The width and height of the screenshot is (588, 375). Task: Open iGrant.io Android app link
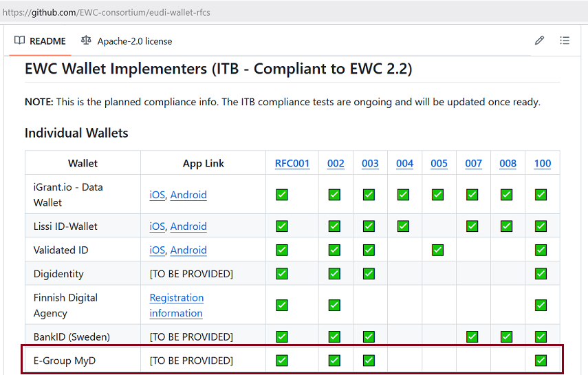click(188, 195)
